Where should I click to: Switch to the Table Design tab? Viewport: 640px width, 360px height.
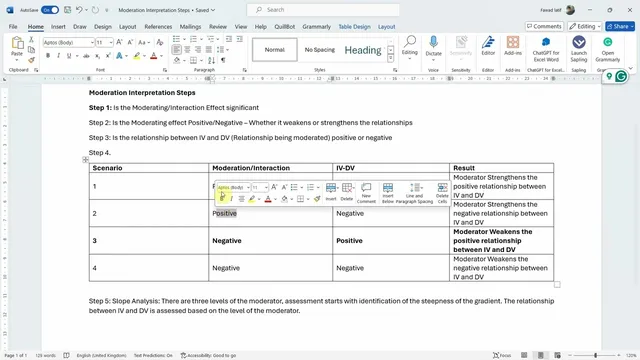pyautogui.click(x=354, y=27)
